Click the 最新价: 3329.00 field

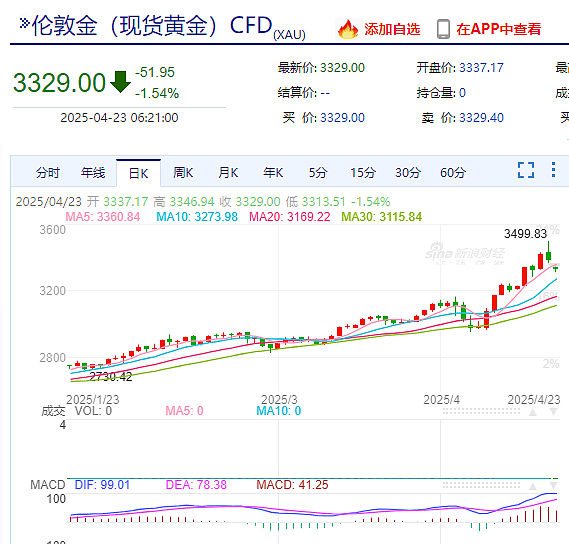tap(321, 68)
